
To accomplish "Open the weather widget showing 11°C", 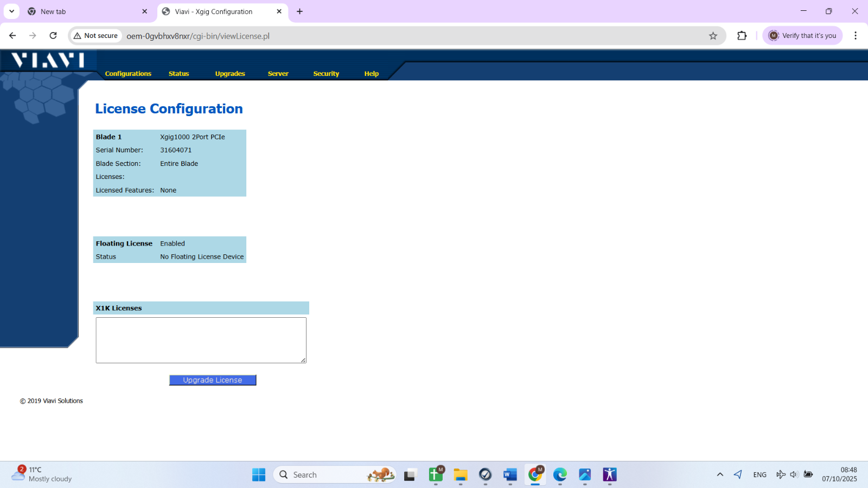I will (42, 474).
